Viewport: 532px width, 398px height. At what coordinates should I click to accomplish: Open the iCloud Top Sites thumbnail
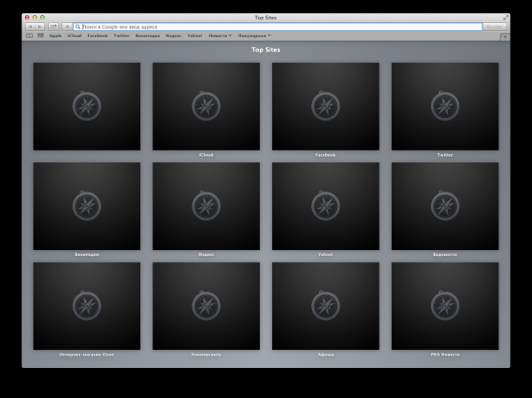click(206, 106)
